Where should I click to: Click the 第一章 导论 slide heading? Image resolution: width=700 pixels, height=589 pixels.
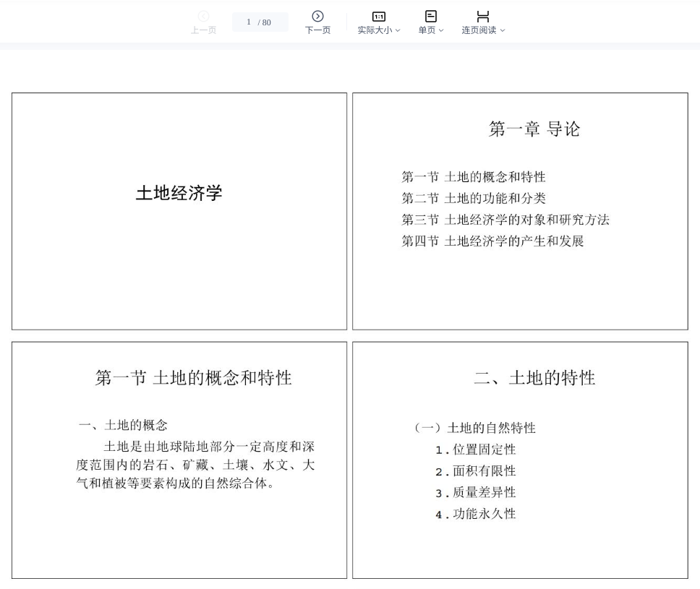(x=534, y=129)
